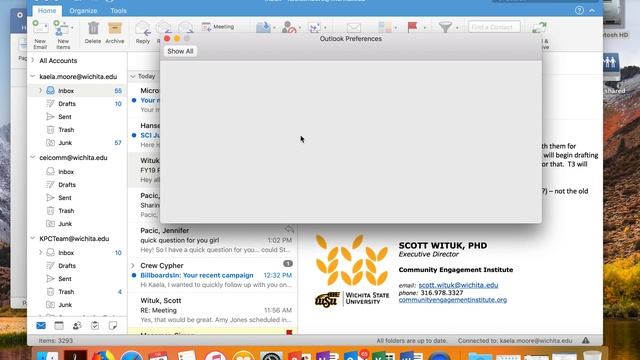Close the Outlook Preferences window
Viewport: 640px width, 360px height.
point(167,39)
